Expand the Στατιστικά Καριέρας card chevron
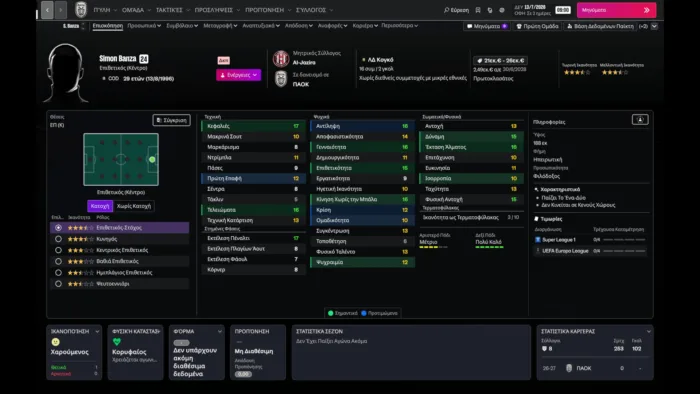Image resolution: width=700 pixels, height=394 pixels. point(648,332)
